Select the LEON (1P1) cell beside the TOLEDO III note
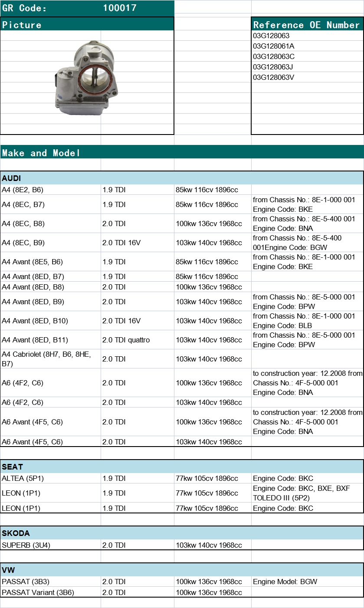 (x=50, y=493)
